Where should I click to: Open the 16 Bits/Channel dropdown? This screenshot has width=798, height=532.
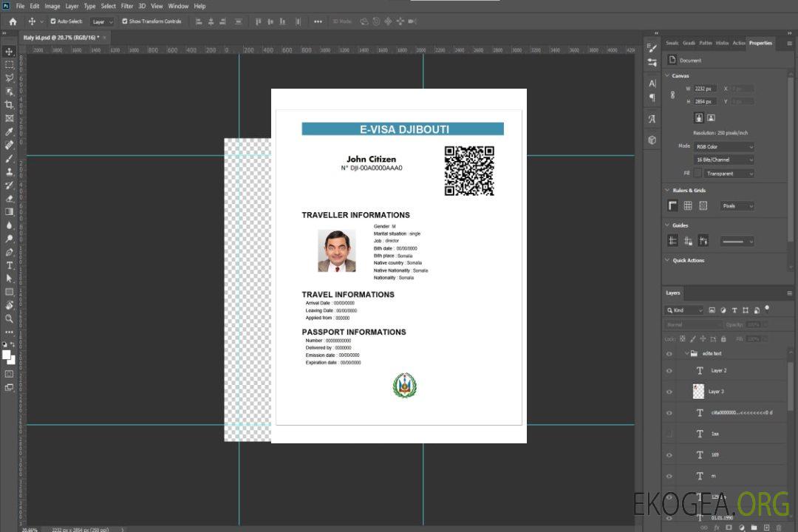click(723, 160)
